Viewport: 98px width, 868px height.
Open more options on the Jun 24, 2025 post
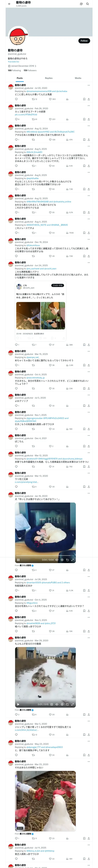click(89, 262)
